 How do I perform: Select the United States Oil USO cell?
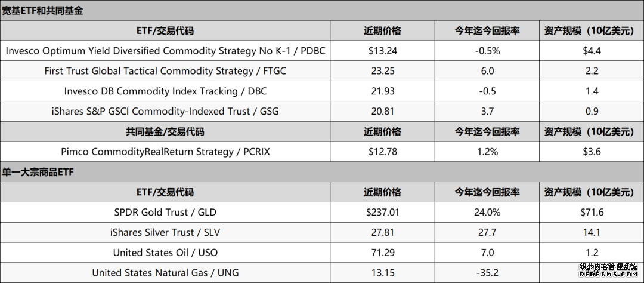[165, 253]
